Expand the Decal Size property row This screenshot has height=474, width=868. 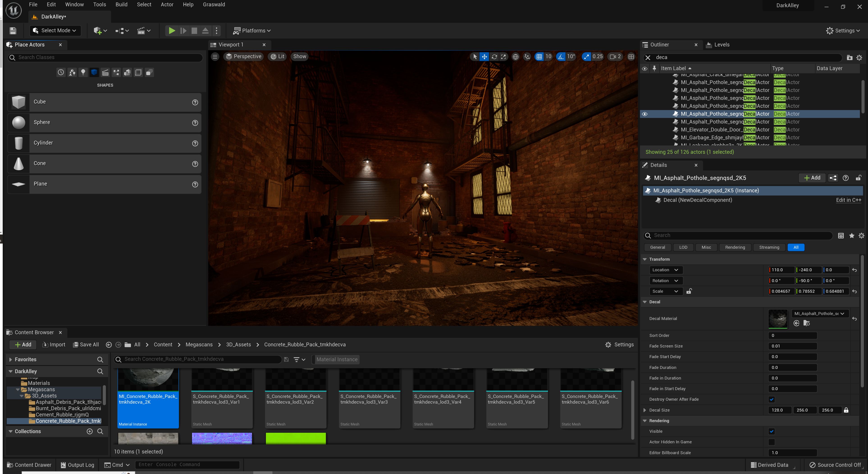coord(645,410)
